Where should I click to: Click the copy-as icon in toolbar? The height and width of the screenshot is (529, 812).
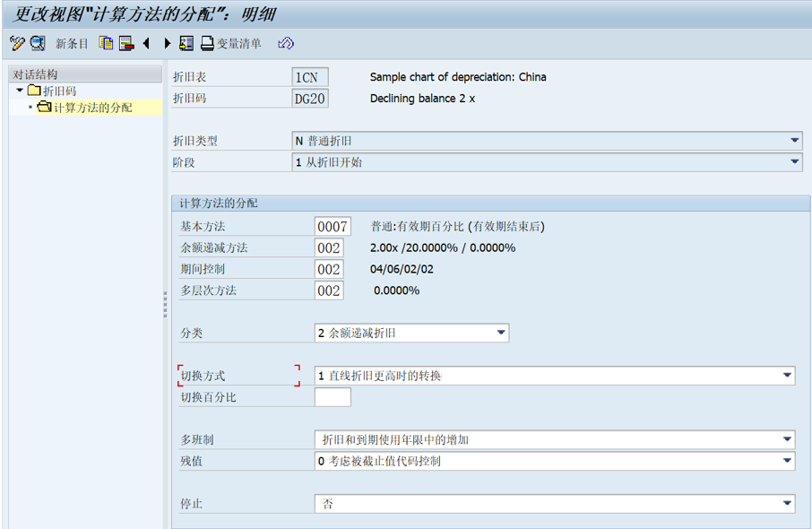click(x=107, y=43)
